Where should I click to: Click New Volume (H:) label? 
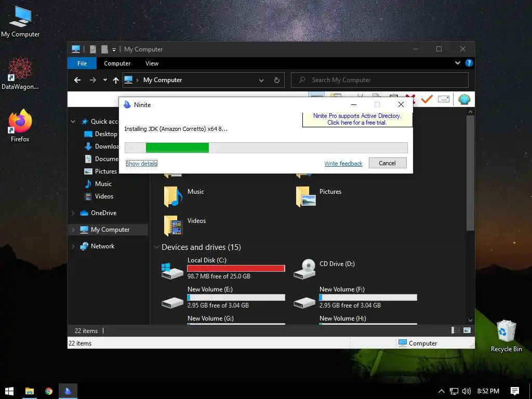[343, 318]
